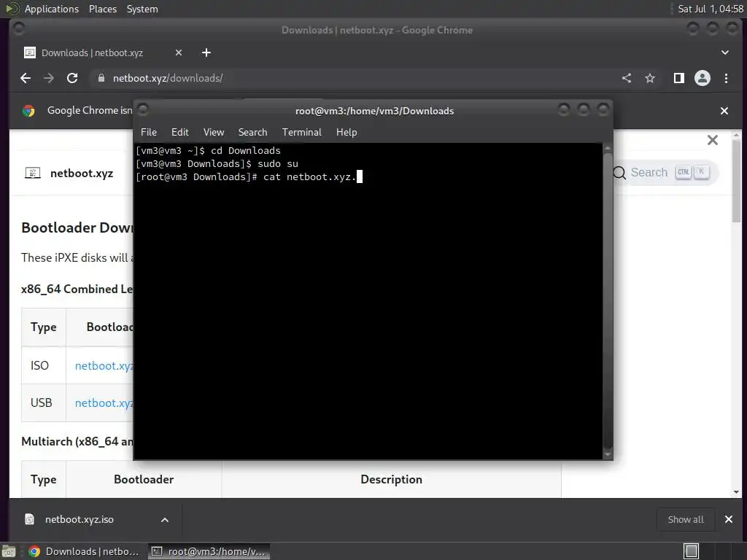Go back in Chrome history
This screenshot has height=560, width=747.
pyautogui.click(x=26, y=78)
